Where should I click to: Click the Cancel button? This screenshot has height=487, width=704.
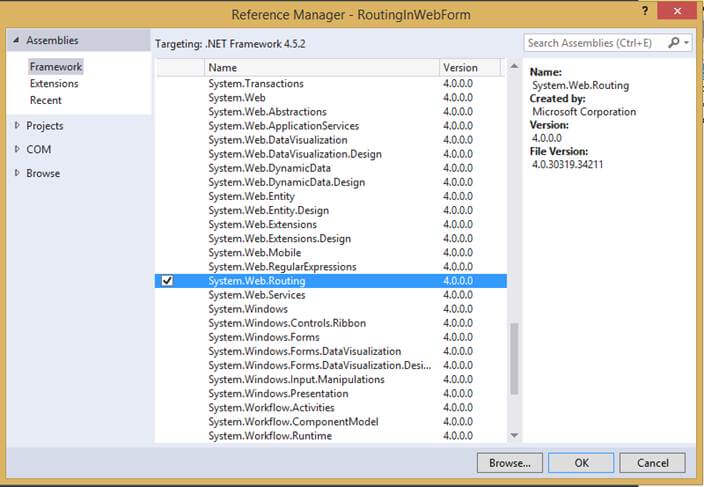pyautogui.click(x=652, y=463)
